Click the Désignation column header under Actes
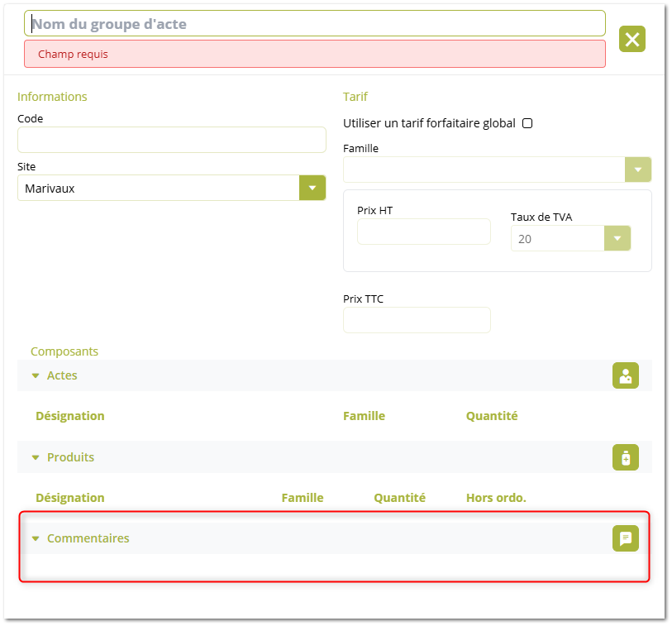The height and width of the screenshot is (626, 672). (x=70, y=416)
